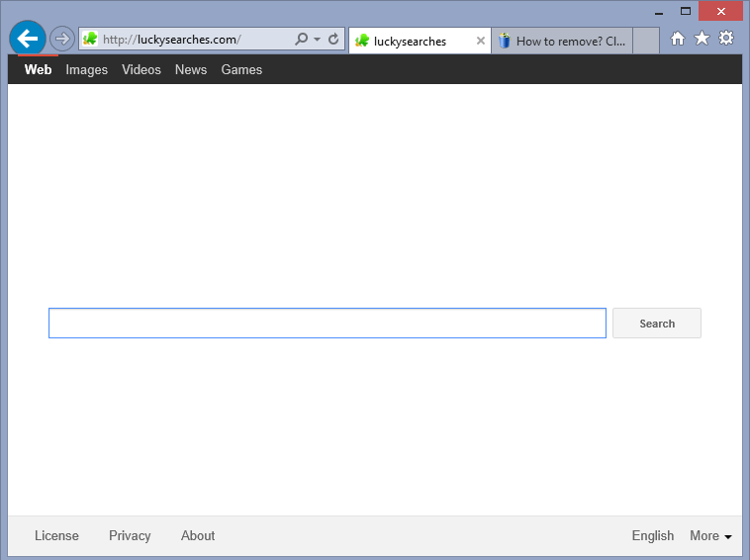The image size is (750, 560).
Task: Maximize the browser window
Action: 686,11
